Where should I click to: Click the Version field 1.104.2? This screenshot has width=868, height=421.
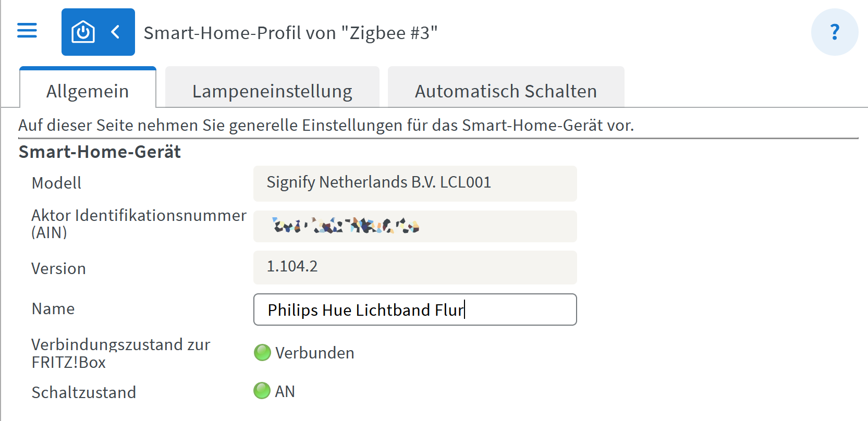coord(414,267)
